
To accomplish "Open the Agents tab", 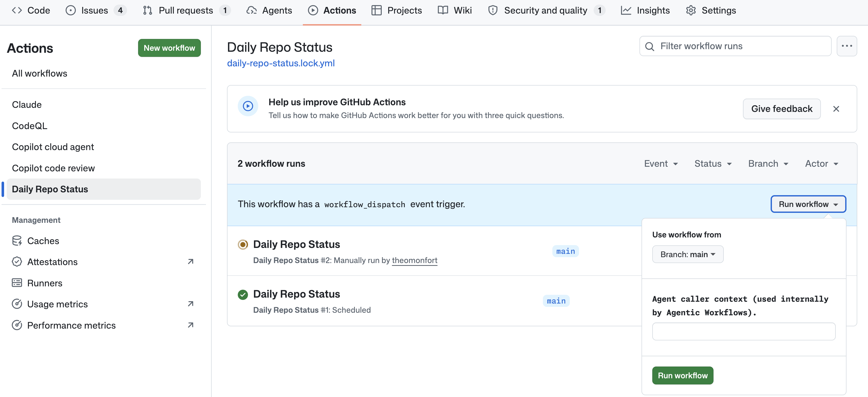I will 269,11.
